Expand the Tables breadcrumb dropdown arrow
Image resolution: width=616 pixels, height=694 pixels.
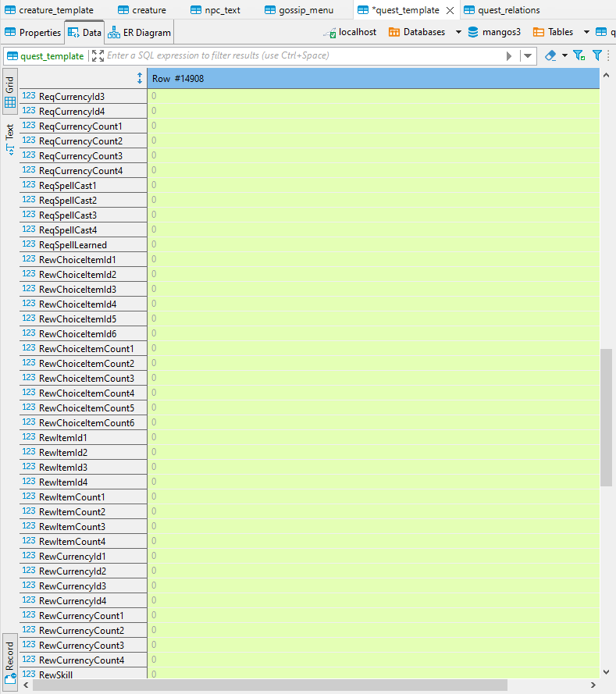(586, 32)
